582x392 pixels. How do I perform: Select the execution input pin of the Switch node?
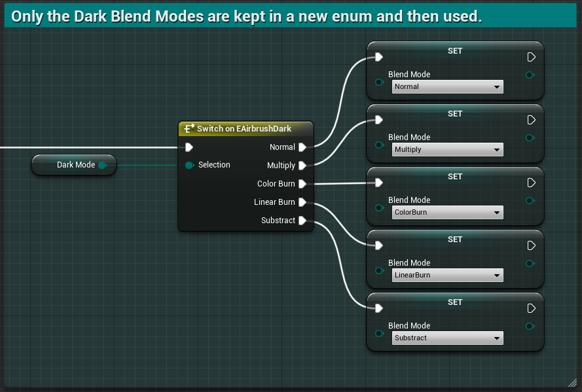[x=189, y=147]
